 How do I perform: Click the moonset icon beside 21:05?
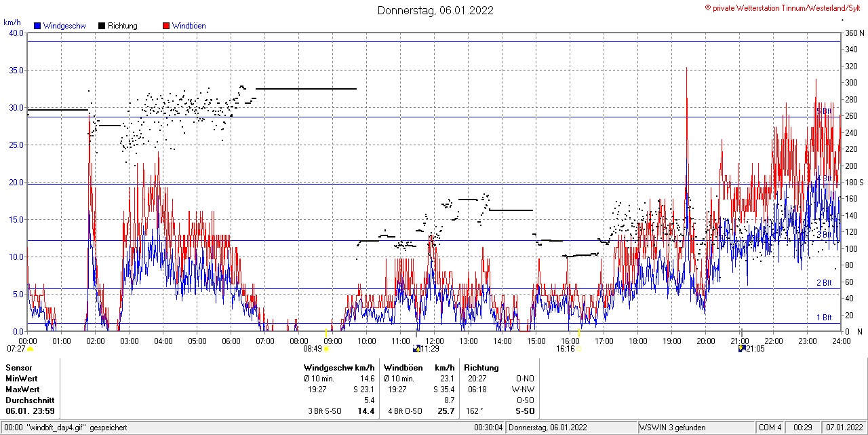(742, 349)
